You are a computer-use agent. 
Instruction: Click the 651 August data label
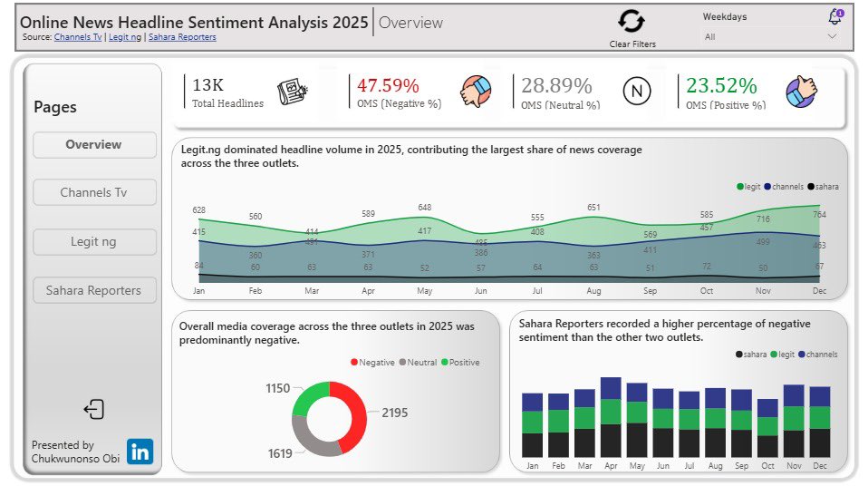(593, 208)
